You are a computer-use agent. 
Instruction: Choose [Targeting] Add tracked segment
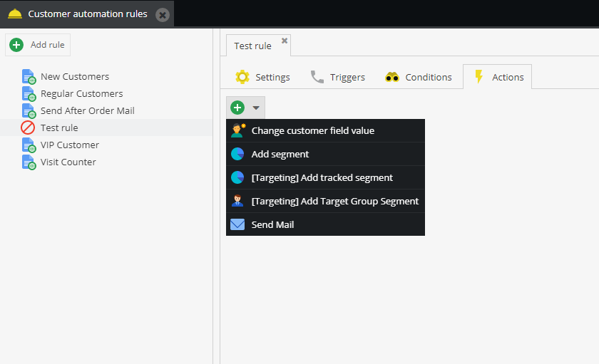point(325,177)
